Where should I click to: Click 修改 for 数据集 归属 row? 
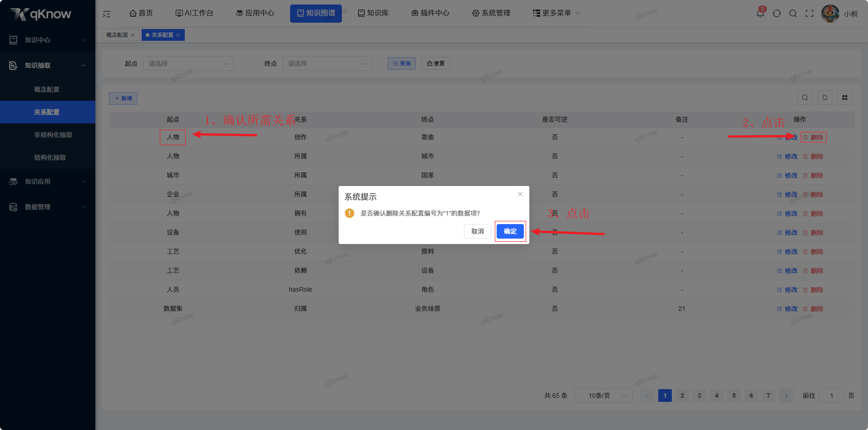click(787, 309)
